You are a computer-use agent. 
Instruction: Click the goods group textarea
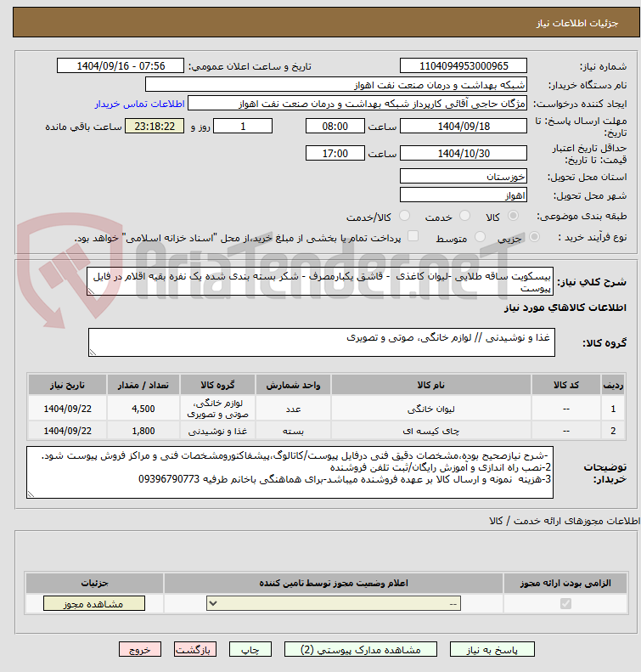coord(322,343)
